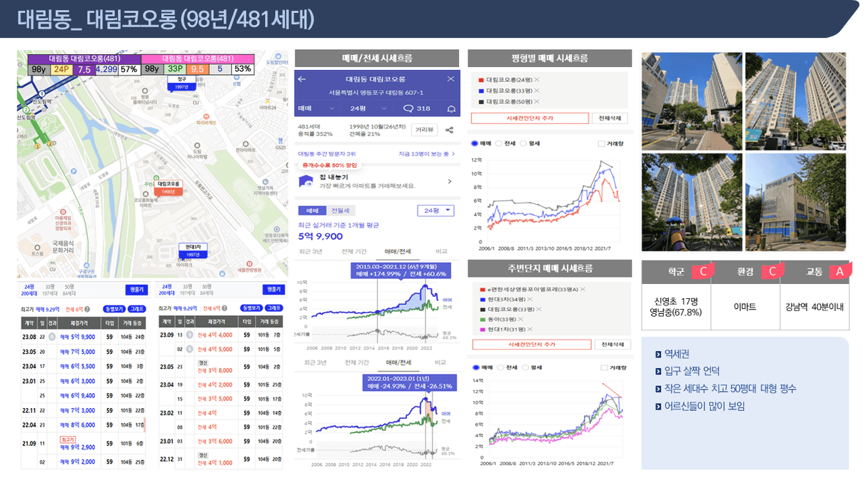Click 전체삭제 in 주변단지 매매 시세흐름
The width and height of the screenshot is (868, 488).
612,344
